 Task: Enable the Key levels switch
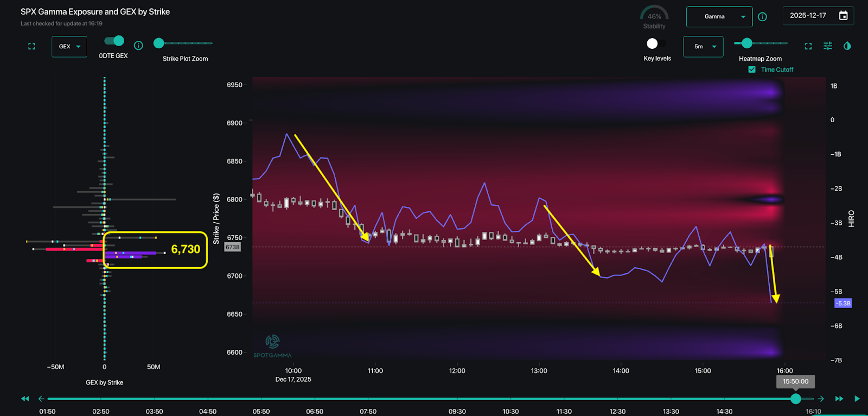656,43
